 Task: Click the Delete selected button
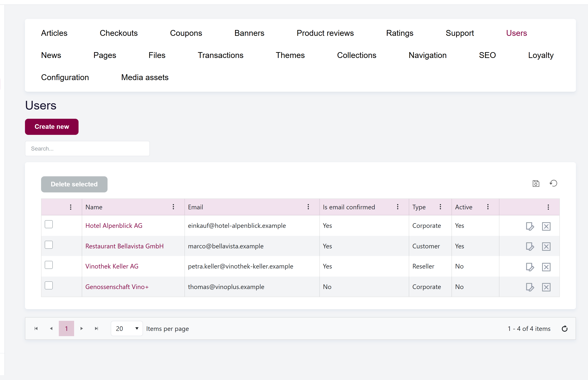[74, 184]
